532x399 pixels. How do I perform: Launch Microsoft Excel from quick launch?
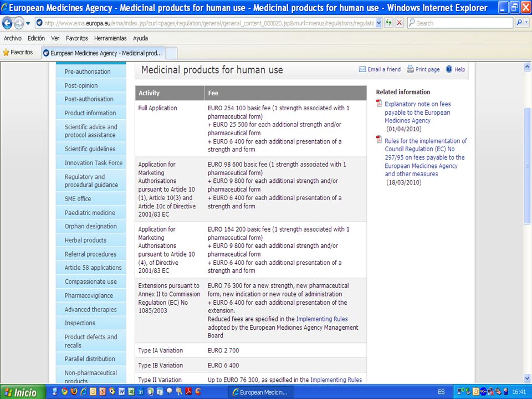pos(131,392)
